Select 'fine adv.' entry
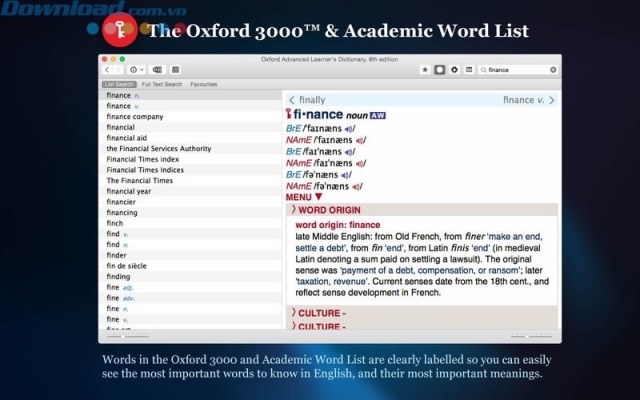The width and height of the screenshot is (640, 400). 190,298
